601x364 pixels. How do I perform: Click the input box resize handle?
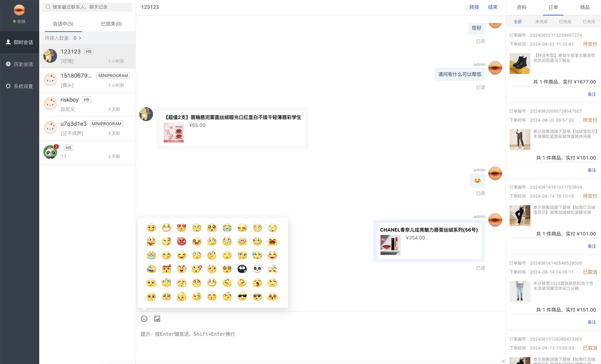pyautogui.click(x=503, y=361)
